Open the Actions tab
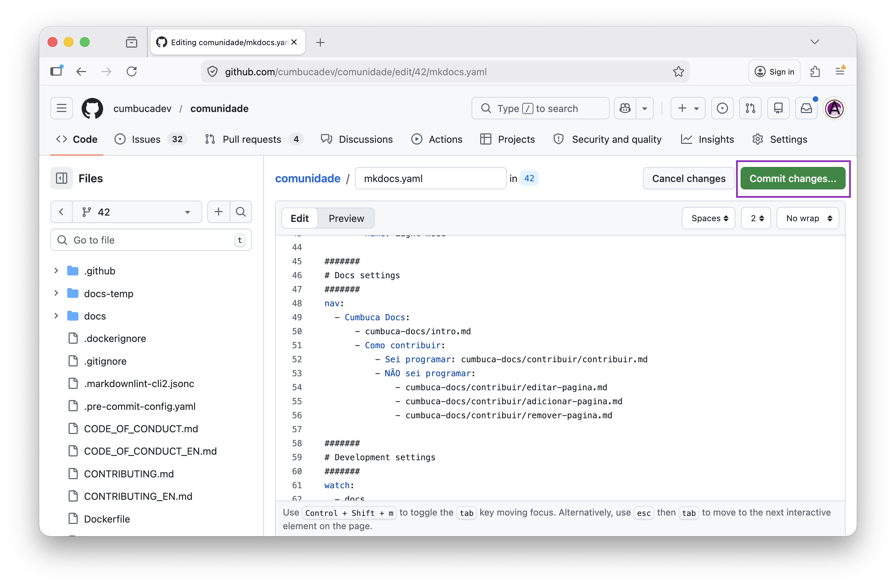The height and width of the screenshot is (588, 896). pos(437,139)
